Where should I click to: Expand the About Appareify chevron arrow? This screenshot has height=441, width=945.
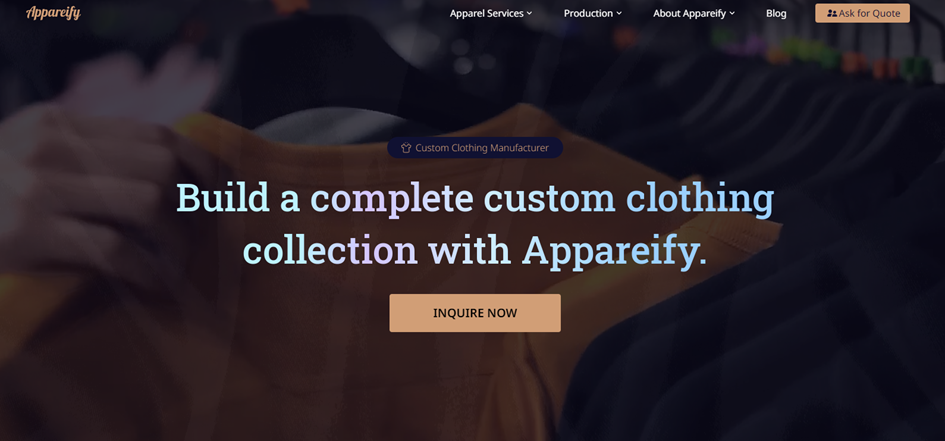coord(732,13)
